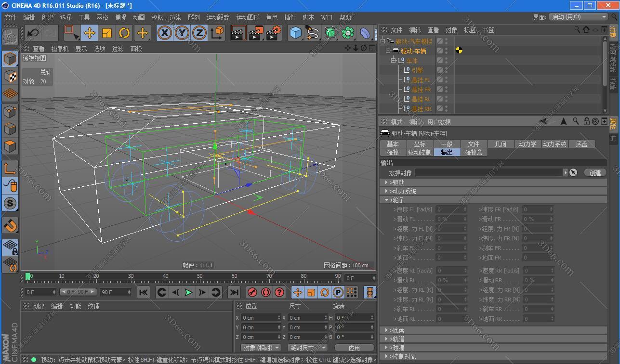The image size is (620, 364).
Task: Open the 对象 (相对) dropdown
Action: [x=261, y=348]
